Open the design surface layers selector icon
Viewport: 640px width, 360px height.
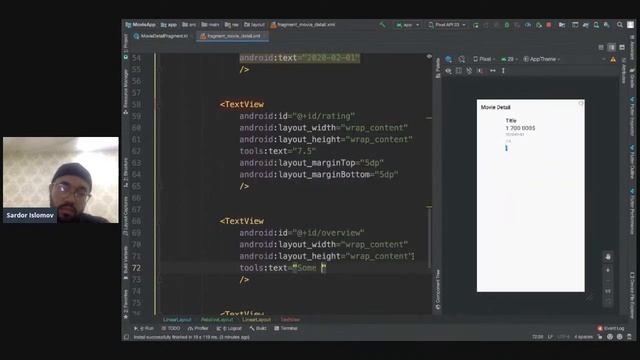coord(449,59)
